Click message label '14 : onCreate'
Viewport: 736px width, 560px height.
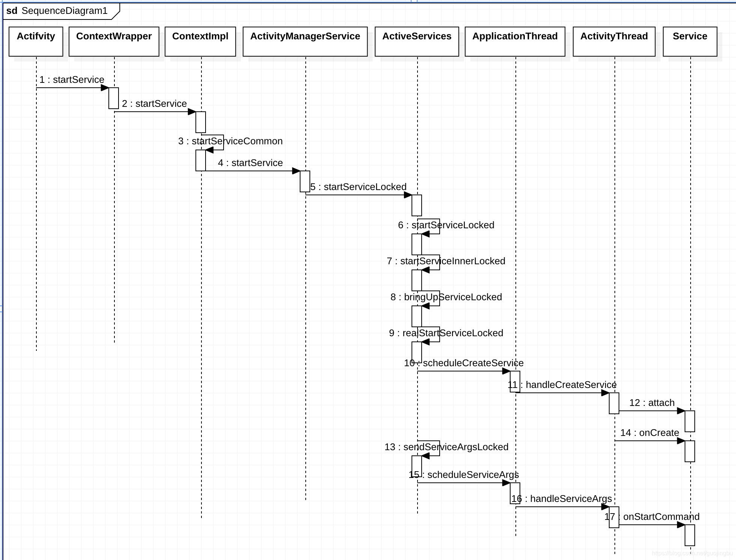(650, 433)
